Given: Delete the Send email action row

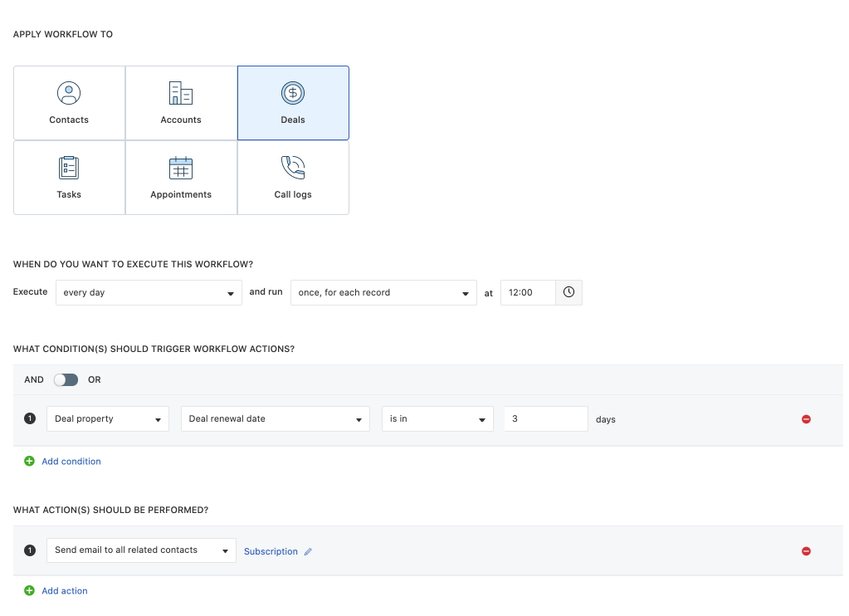Looking at the screenshot, I should (x=806, y=551).
